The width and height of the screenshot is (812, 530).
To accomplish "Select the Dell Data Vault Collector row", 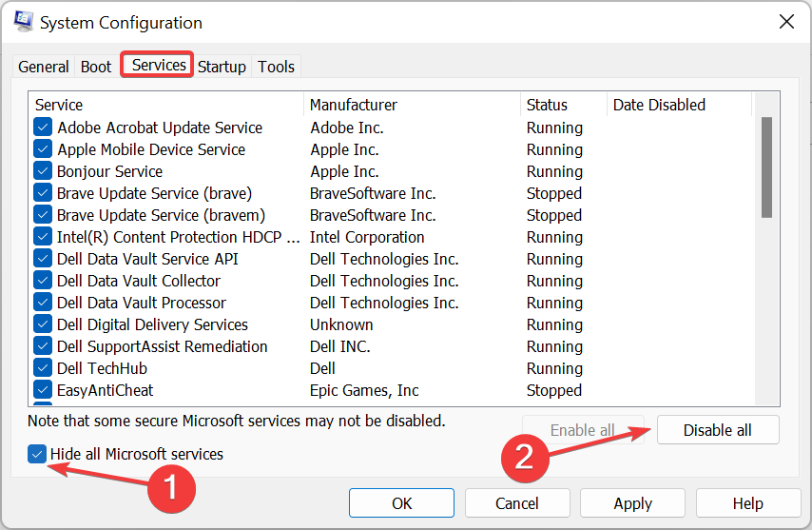I will [139, 281].
